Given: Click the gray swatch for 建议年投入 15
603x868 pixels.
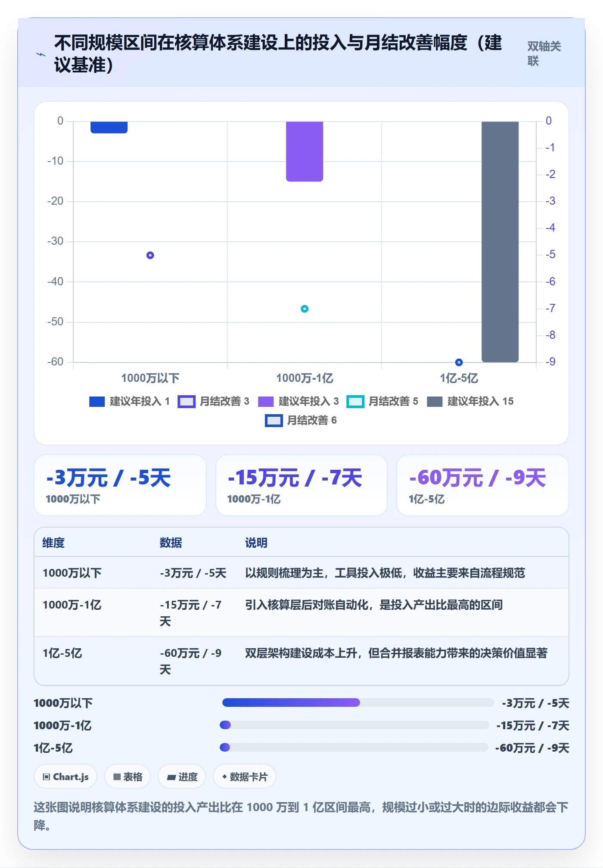Looking at the screenshot, I should (x=435, y=402).
